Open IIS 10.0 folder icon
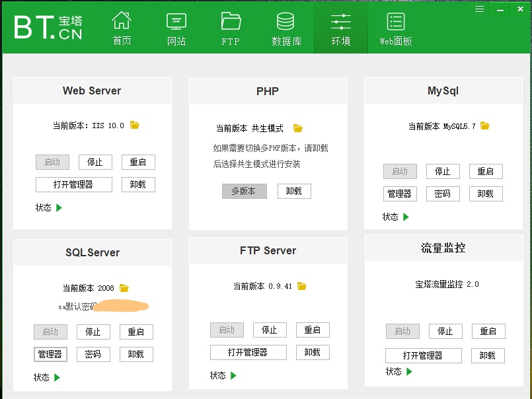This screenshot has width=532, height=399. coord(135,126)
